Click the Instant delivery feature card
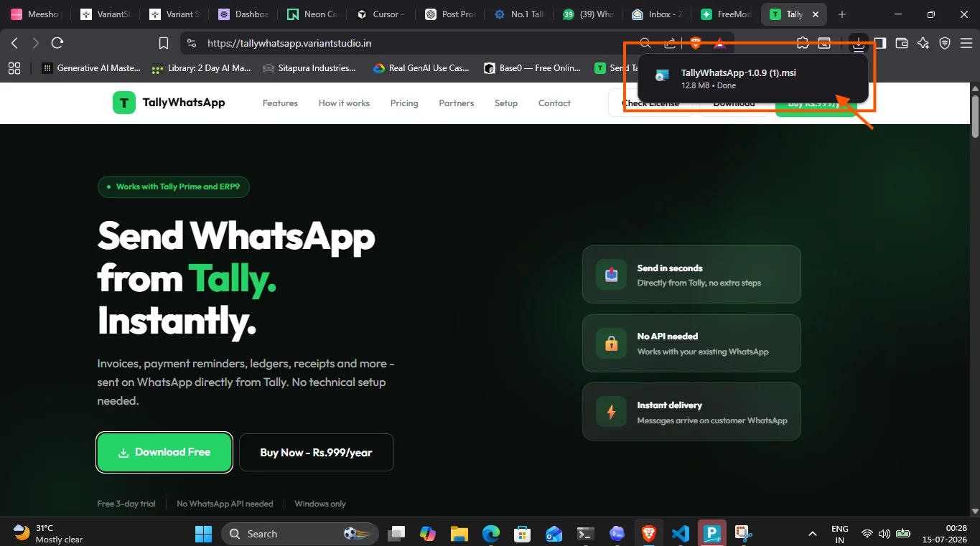Viewport: 980px width, 546px height. [691, 411]
